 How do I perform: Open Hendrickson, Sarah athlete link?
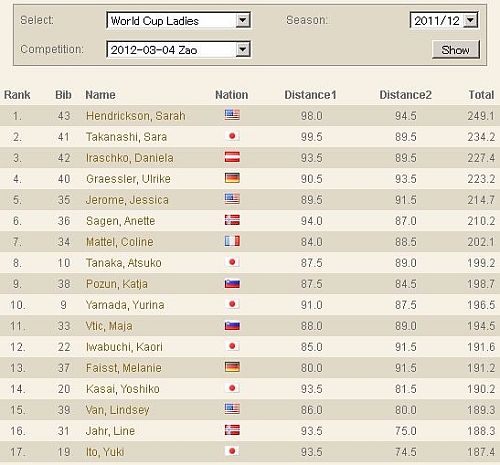(x=136, y=116)
